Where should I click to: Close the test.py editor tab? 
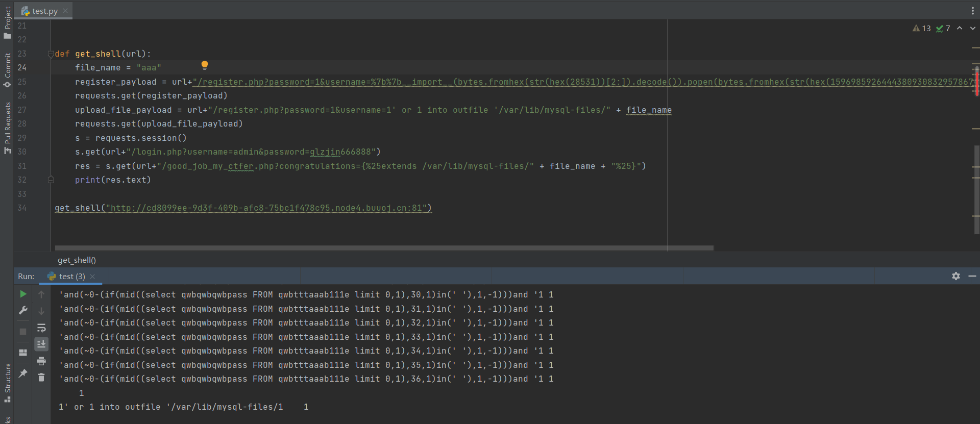coord(65,11)
